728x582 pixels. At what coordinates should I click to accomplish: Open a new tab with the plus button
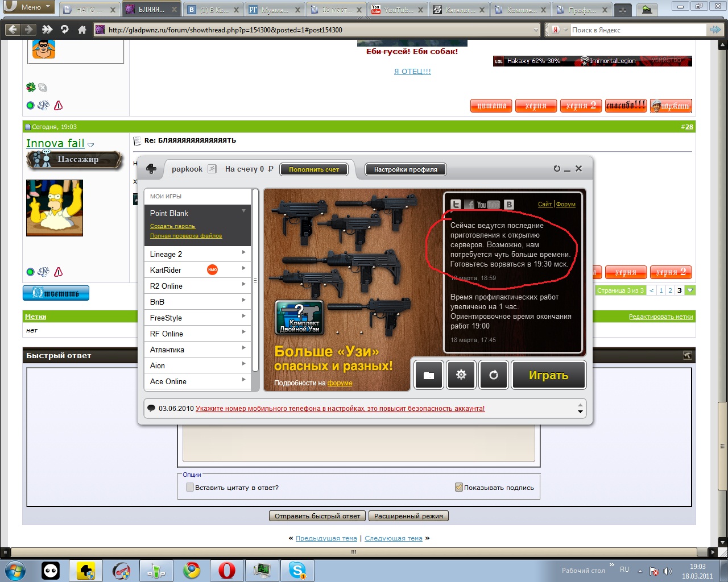pyautogui.click(x=623, y=10)
